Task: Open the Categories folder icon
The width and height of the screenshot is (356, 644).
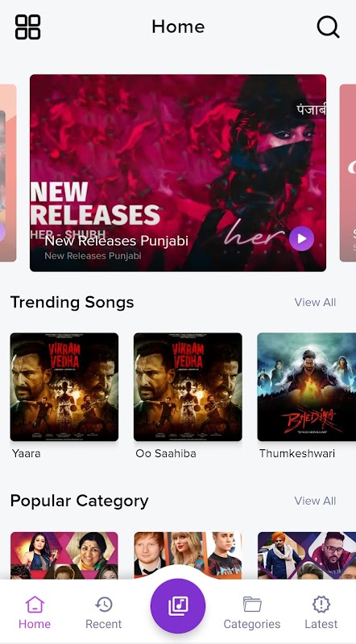Action: (252, 605)
